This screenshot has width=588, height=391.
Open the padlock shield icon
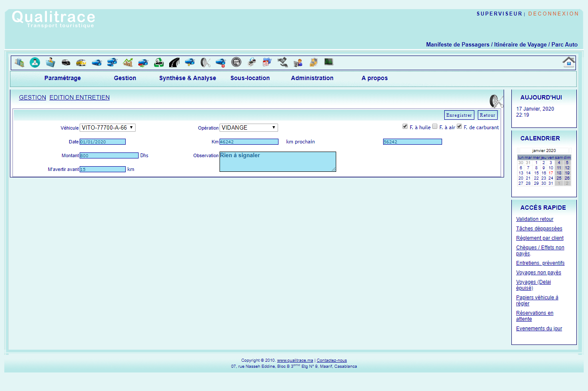pyautogui.click(x=313, y=62)
